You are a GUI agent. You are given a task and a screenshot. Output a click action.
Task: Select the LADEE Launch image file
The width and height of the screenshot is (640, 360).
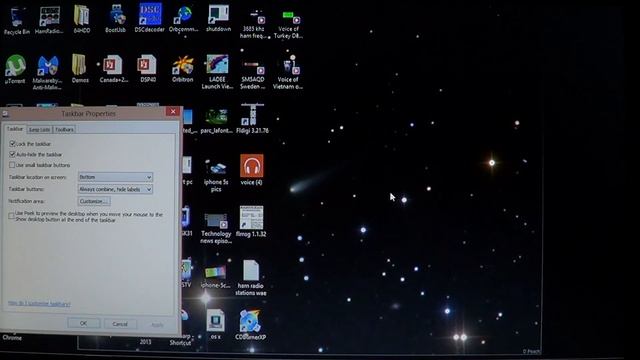(217, 72)
